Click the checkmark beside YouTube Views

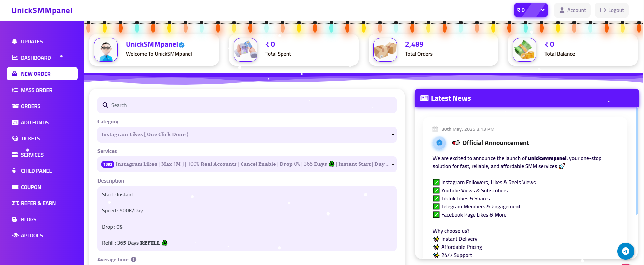(436, 190)
